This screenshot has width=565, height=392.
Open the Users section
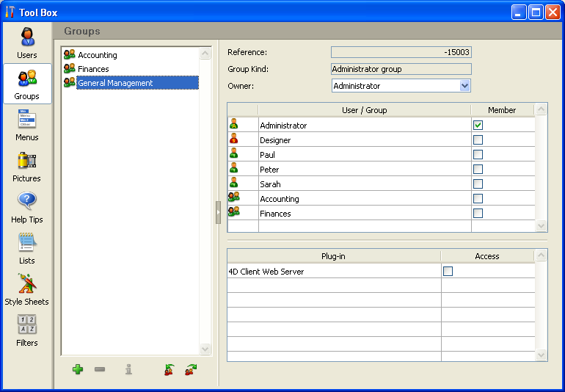(x=27, y=43)
